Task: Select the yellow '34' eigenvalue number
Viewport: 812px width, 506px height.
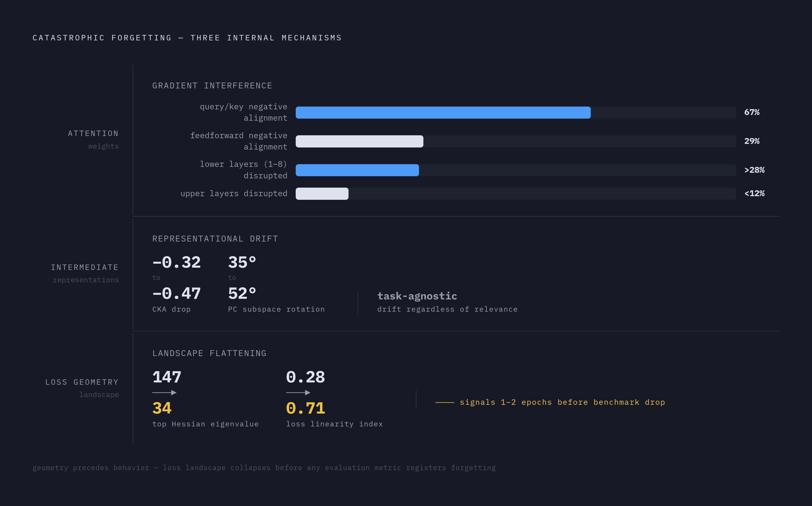Action: (x=162, y=408)
